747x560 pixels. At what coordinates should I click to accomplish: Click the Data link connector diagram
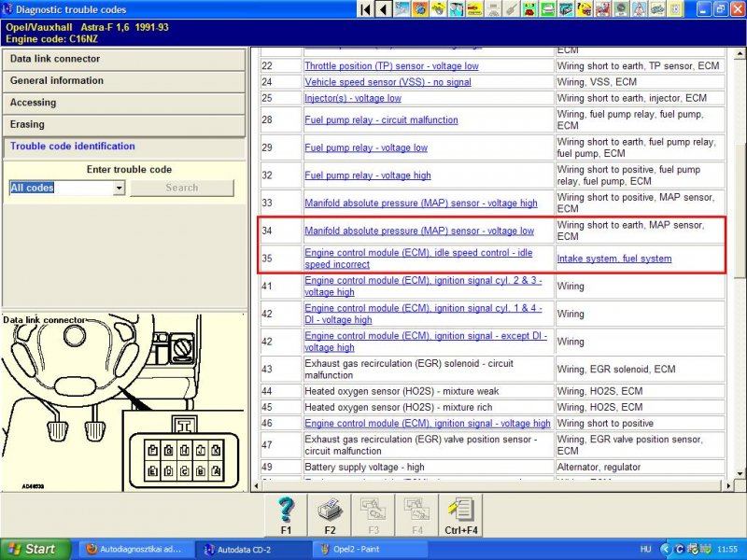tap(124, 402)
